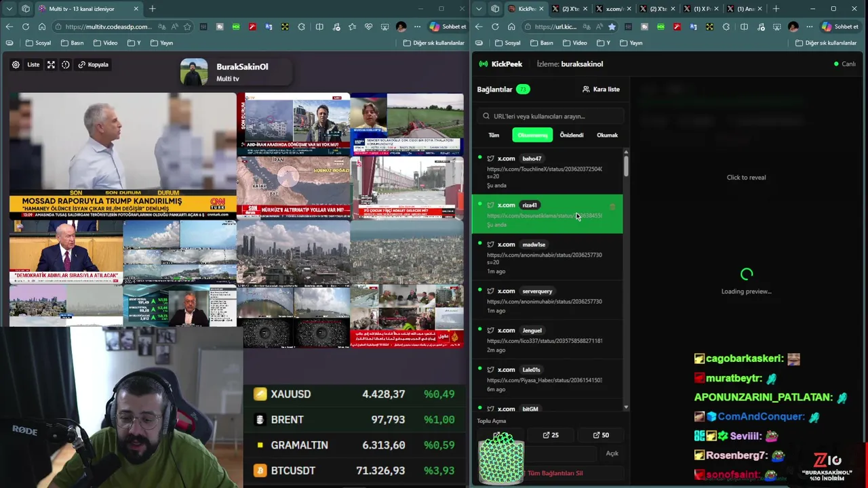This screenshot has width=868, height=488.
Task: Open tab list dropdown in KickPeek window
Action: (479, 9)
